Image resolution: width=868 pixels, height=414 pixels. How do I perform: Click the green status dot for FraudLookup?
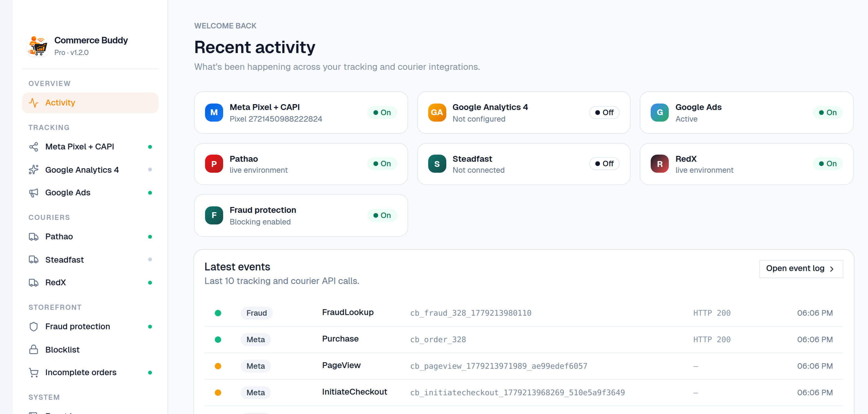pyautogui.click(x=218, y=313)
